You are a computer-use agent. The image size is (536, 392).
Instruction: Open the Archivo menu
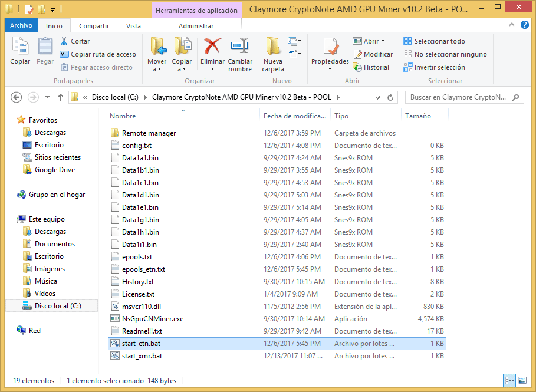pyautogui.click(x=21, y=25)
